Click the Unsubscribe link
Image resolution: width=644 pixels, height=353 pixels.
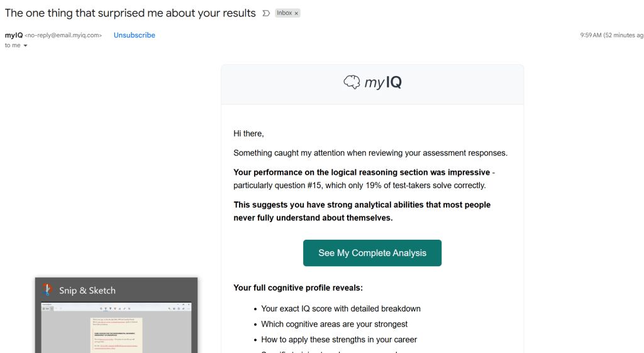click(134, 35)
